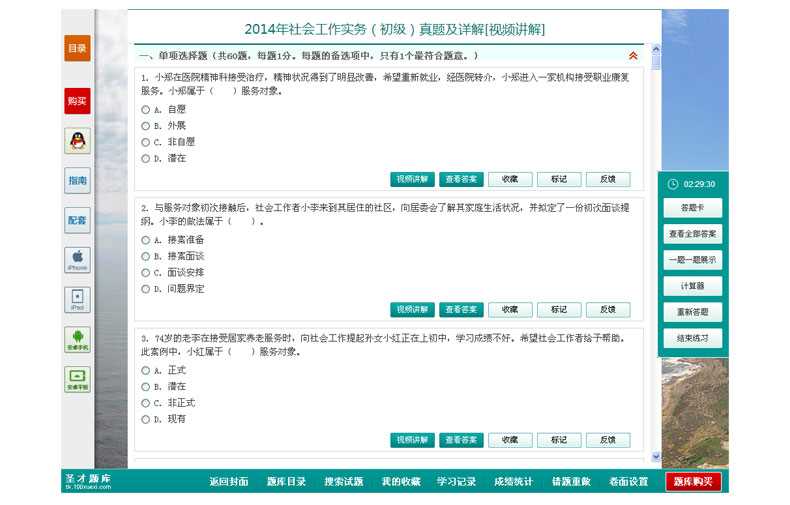Screen dimensions: 790x505
Task: Open the 计算器 calculator button
Action: tap(692, 286)
